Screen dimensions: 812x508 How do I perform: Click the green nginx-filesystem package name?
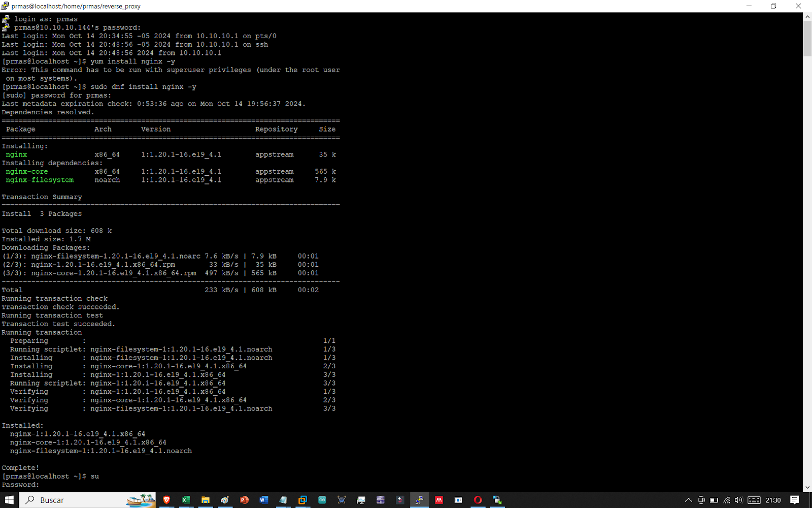tap(40, 180)
